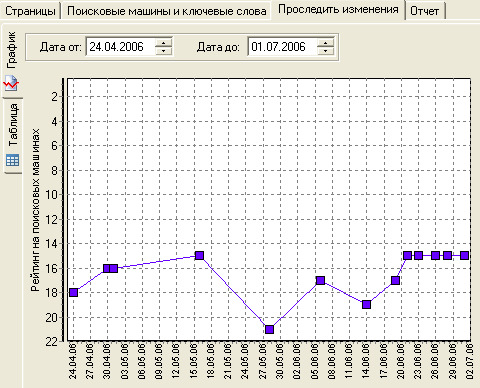Click the y-axis value 10
Viewport: 480px width, 388px height.
[x=52, y=195]
